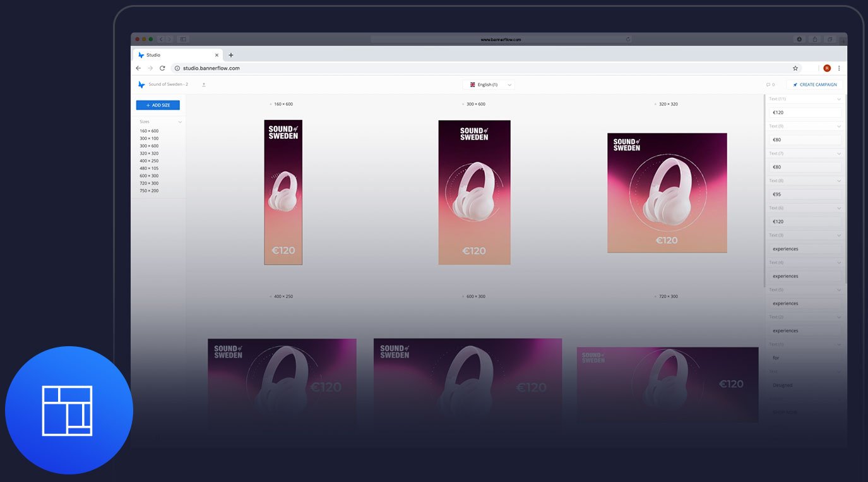The width and height of the screenshot is (868, 482).
Task: Select the 480 × 105 size in list
Action: click(x=149, y=169)
